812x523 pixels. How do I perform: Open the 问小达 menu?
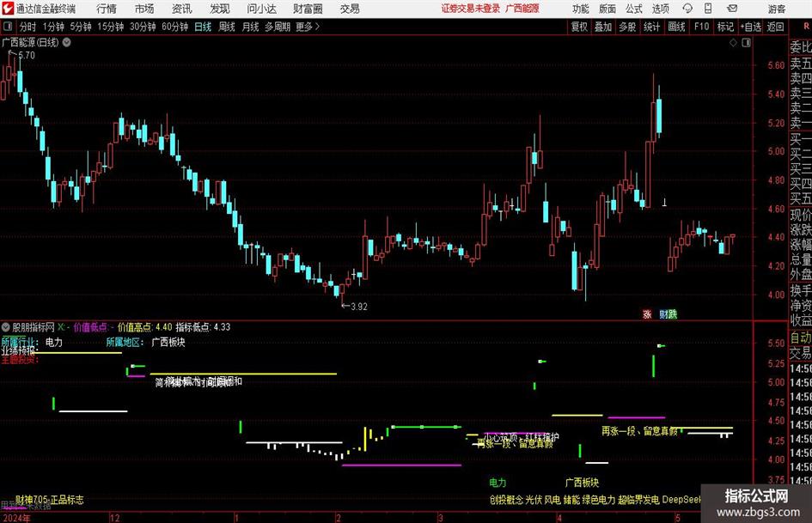click(261, 9)
